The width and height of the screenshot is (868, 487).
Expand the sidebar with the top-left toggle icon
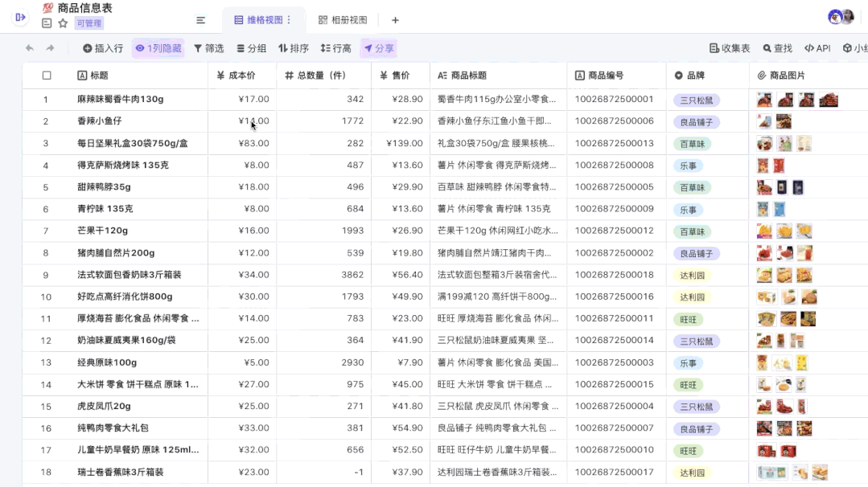(x=20, y=17)
